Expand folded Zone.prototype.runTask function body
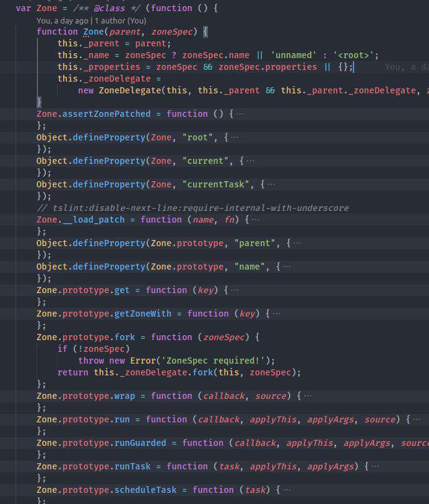The height and width of the screenshot is (504, 429). point(375,466)
